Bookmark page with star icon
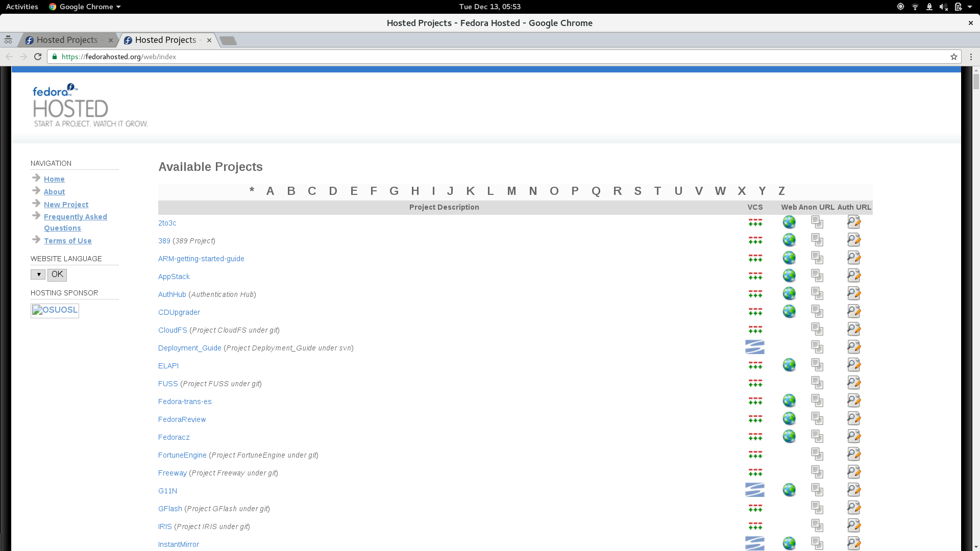The image size is (980, 551). [x=953, y=57]
